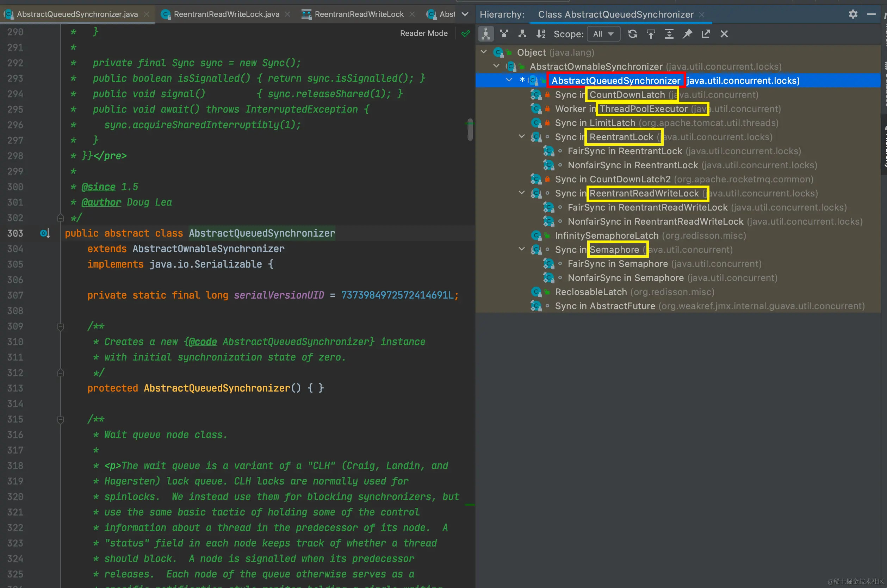This screenshot has width=887, height=588.
Task: Click the Reader Mode button
Action: (x=424, y=33)
